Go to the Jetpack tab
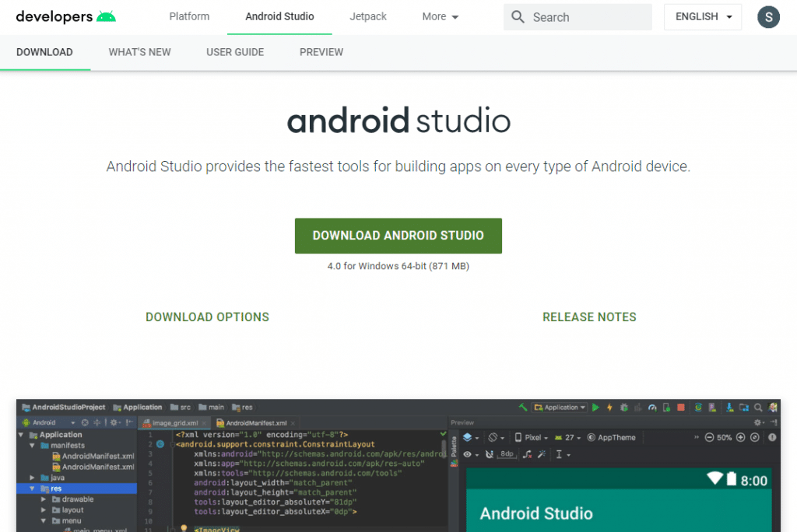Viewport: 797px width, 532px height. 368,17
